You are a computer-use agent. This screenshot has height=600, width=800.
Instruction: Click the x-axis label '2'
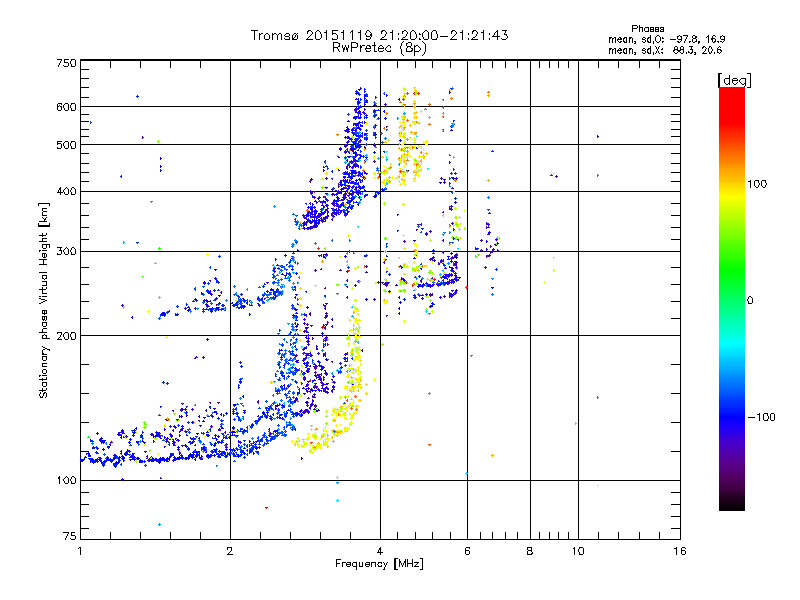tap(230, 551)
